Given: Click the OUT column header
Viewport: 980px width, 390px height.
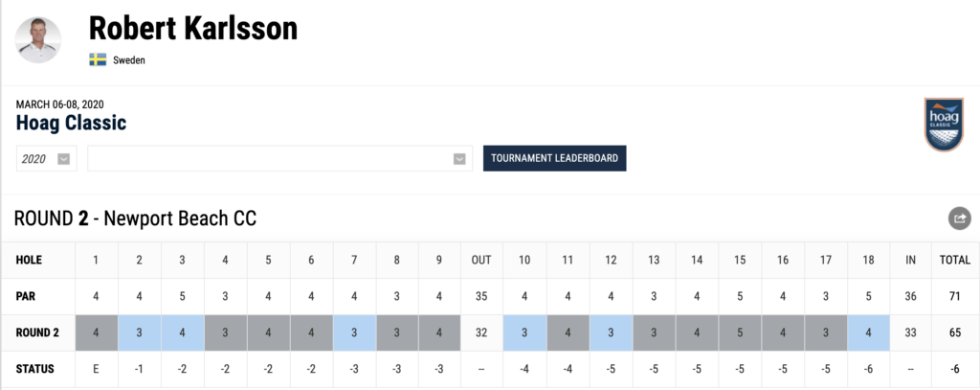Looking at the screenshot, I should [481, 260].
